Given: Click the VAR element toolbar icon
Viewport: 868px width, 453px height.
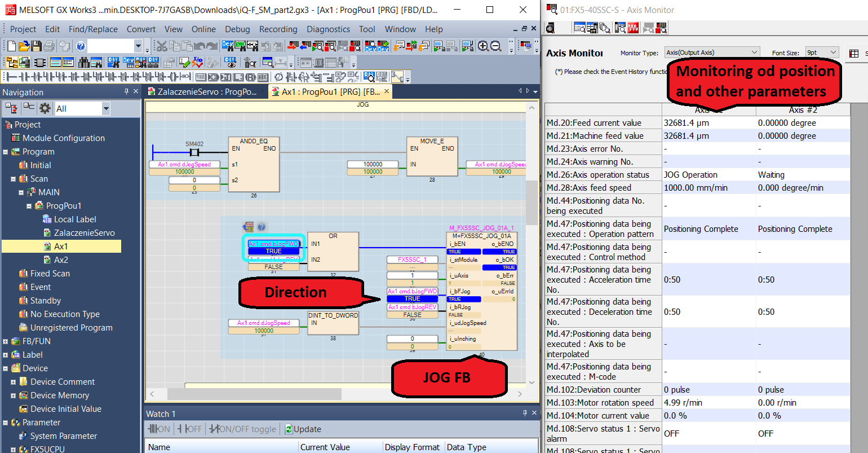Looking at the screenshot, I should [201, 77].
